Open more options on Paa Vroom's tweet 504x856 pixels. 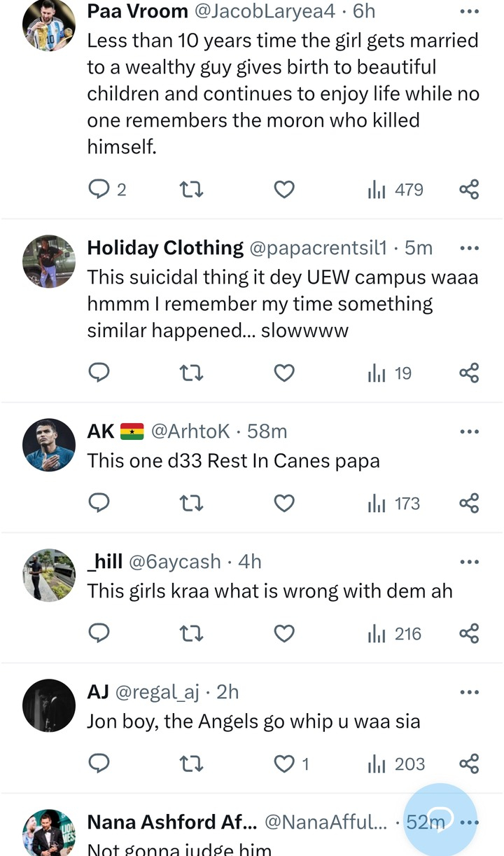469,12
